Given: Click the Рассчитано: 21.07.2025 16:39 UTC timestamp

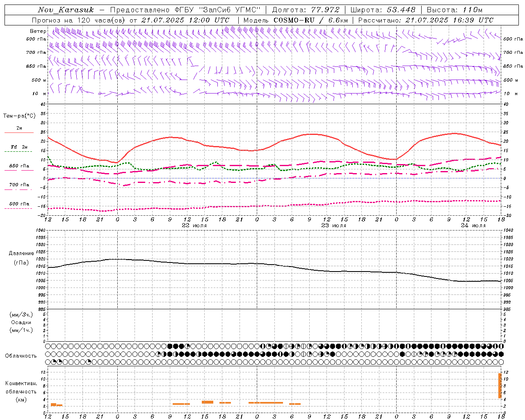Looking at the screenshot, I should tap(426, 20).
